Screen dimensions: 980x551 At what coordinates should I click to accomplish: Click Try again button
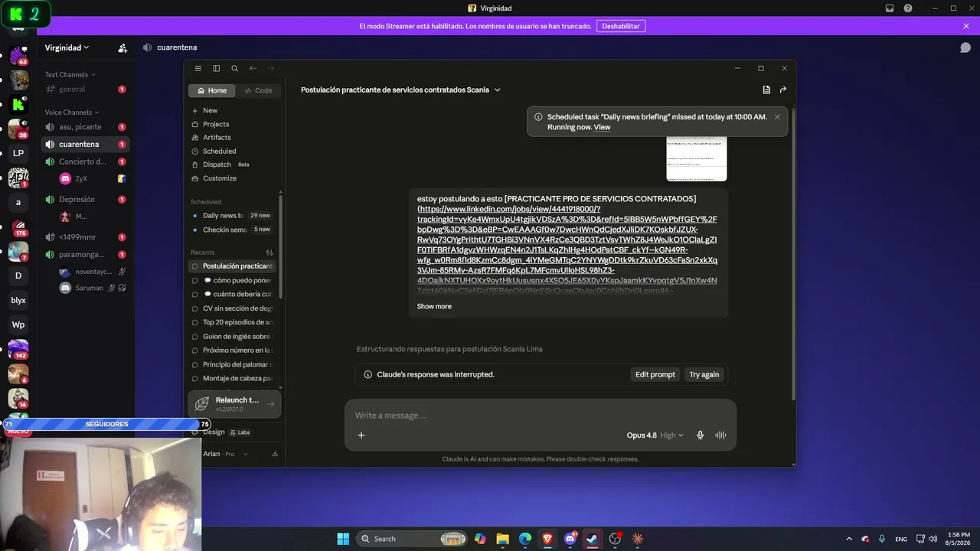click(x=704, y=375)
